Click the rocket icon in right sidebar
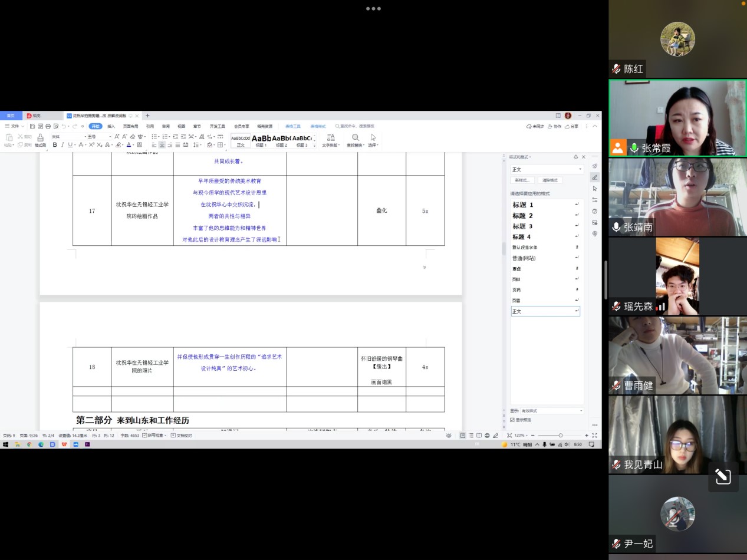747x560 pixels. pos(594,166)
